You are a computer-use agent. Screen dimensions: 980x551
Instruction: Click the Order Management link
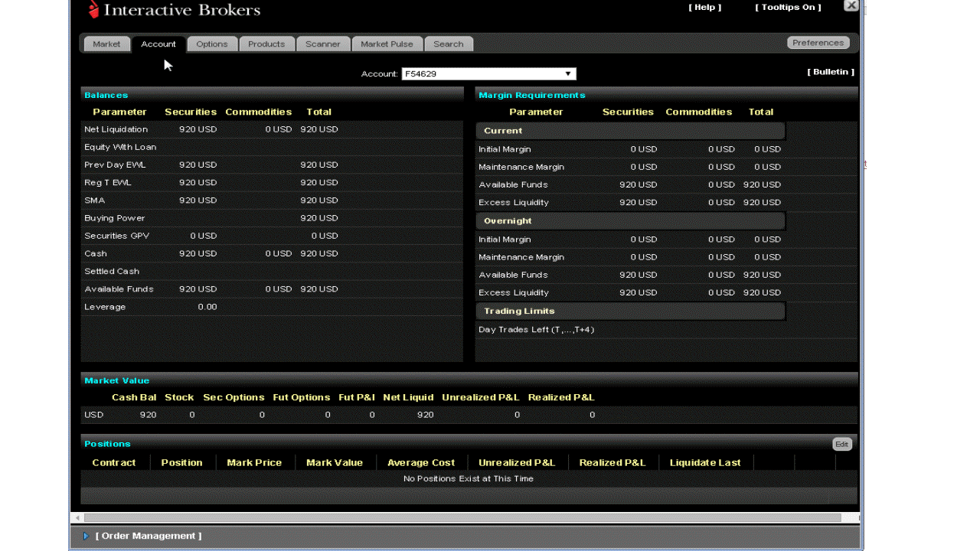point(149,536)
